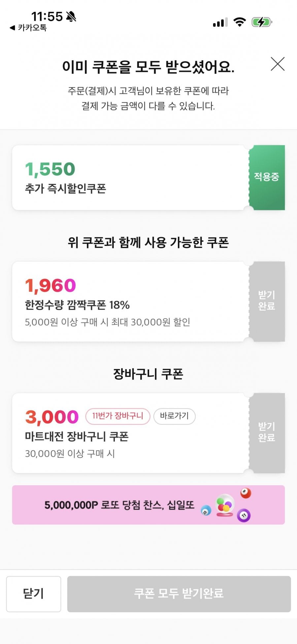Tap 받기완료 on the 마트대전 장바구니 coupon
The image size is (297, 644).
(x=267, y=432)
